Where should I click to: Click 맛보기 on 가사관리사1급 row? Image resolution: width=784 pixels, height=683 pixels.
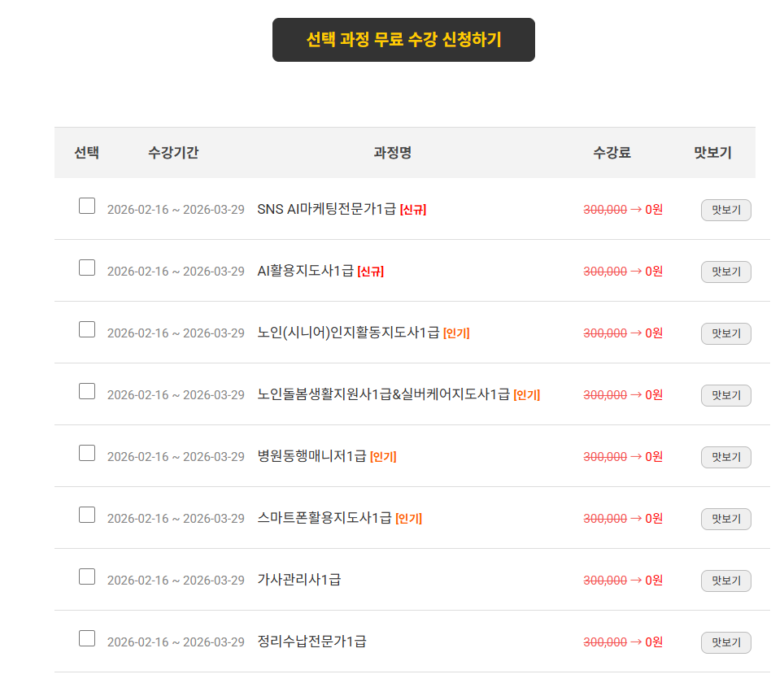point(725,581)
